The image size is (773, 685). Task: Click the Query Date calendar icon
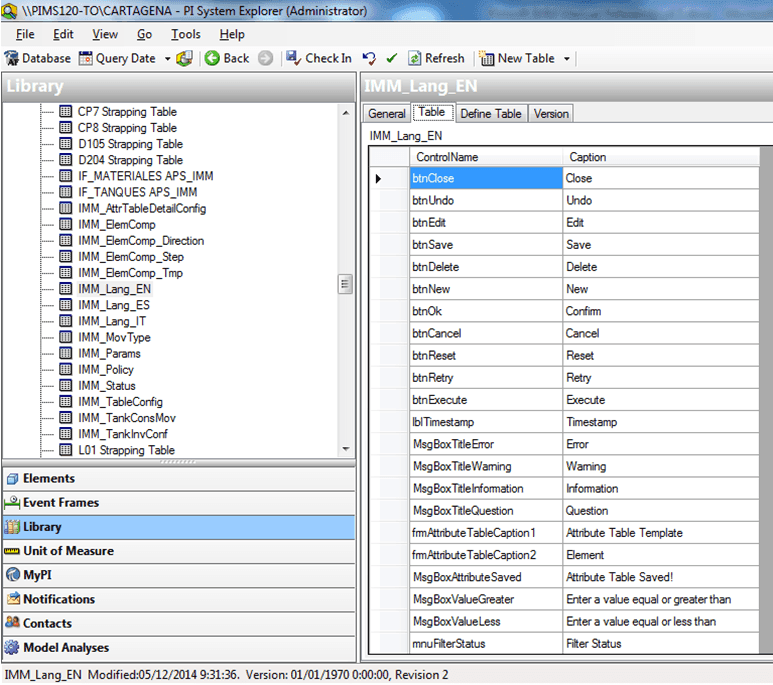(x=86, y=58)
